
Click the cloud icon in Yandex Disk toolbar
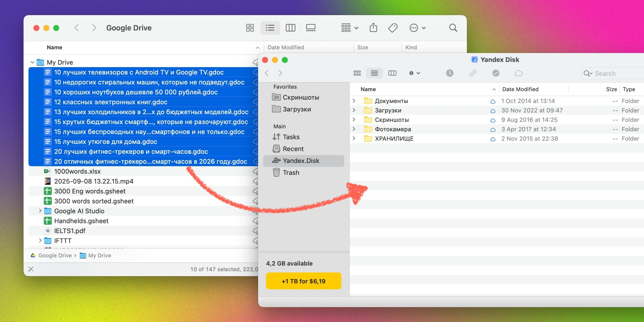[x=518, y=73]
